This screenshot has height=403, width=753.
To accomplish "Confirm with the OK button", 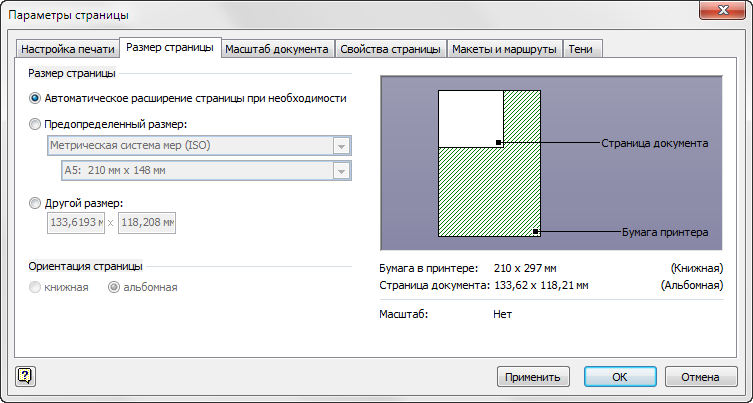I will (620, 377).
